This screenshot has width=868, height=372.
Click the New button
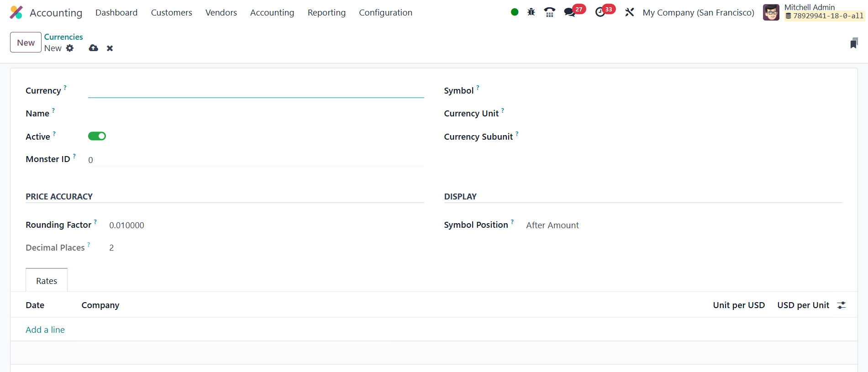(x=26, y=42)
